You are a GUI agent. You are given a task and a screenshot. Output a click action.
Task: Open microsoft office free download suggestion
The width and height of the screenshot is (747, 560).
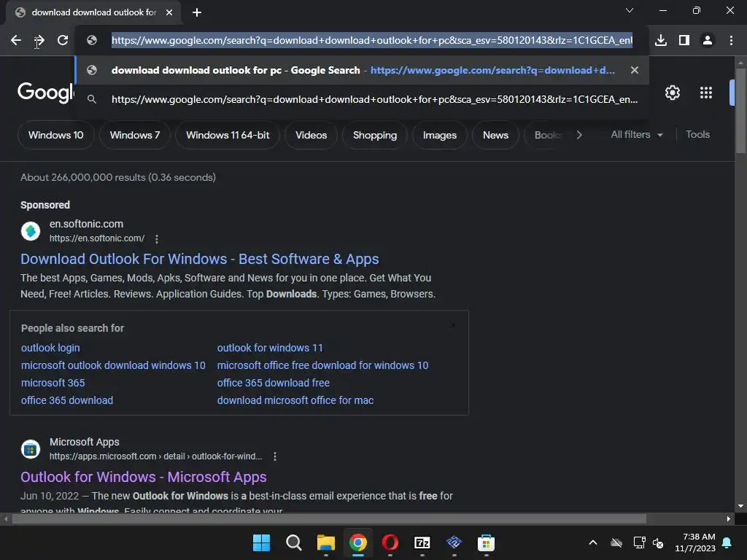click(x=323, y=365)
